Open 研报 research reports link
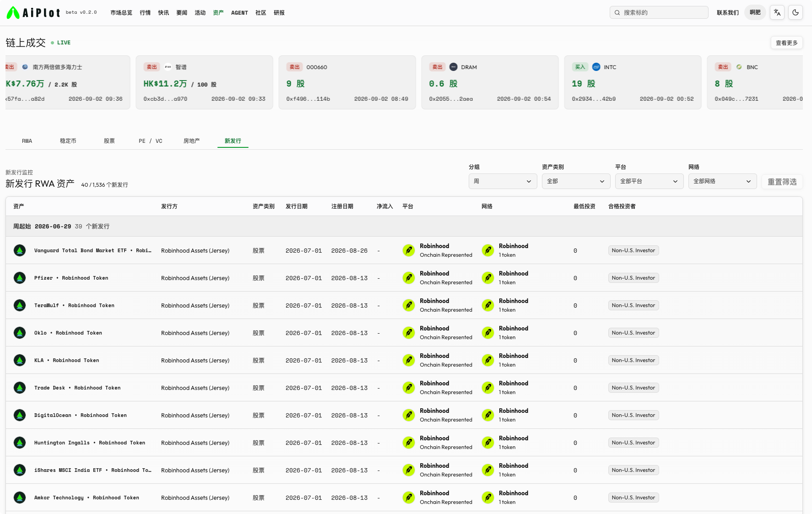 pyautogui.click(x=279, y=13)
